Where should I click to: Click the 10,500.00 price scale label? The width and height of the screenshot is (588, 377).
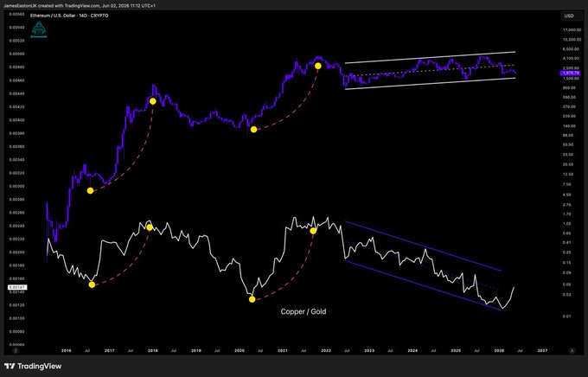pyautogui.click(x=572, y=40)
